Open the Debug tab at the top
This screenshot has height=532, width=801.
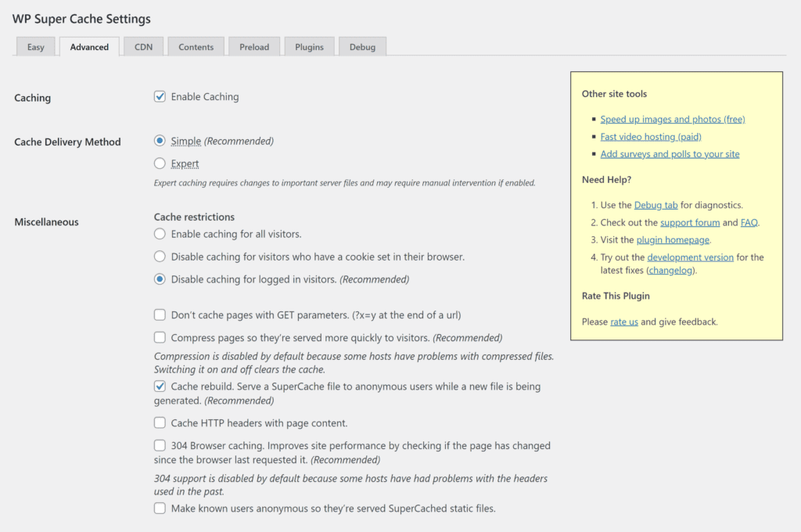point(363,46)
